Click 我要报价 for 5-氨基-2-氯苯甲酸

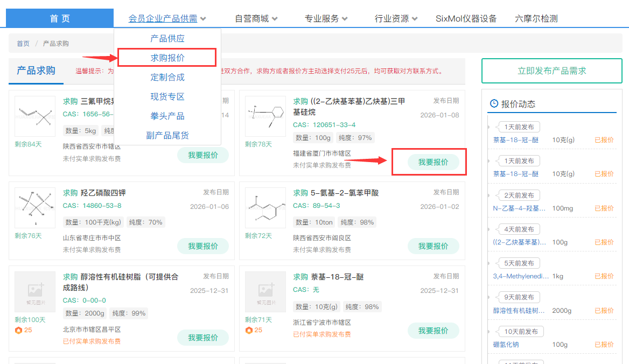433,246
